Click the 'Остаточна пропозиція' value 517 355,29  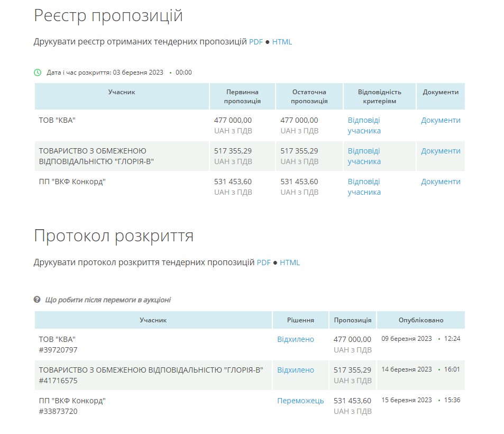click(x=299, y=151)
